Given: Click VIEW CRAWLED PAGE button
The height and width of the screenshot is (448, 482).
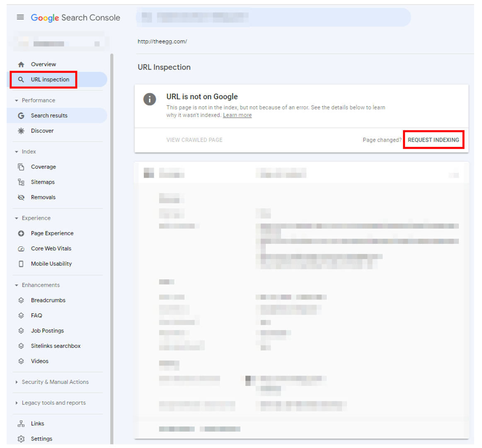Looking at the screenshot, I should [x=194, y=140].
